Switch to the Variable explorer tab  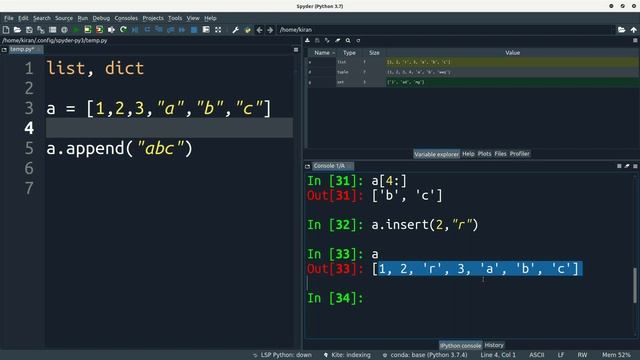tap(436, 154)
